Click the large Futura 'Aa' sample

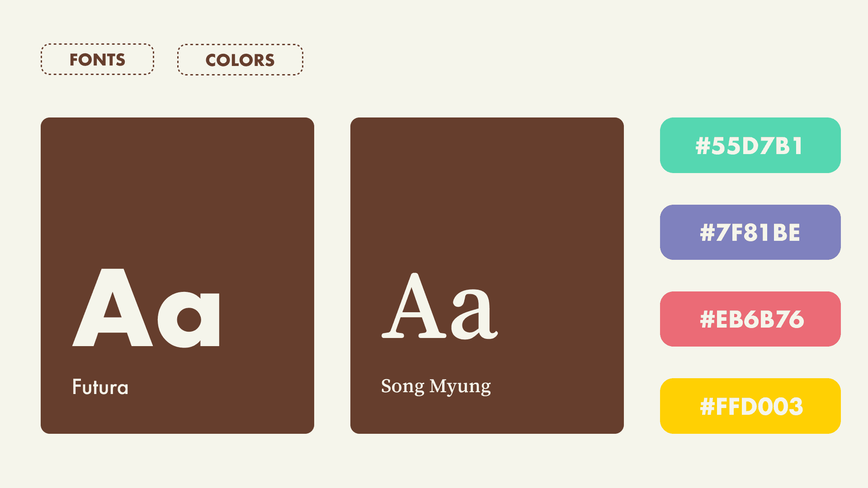click(x=146, y=308)
